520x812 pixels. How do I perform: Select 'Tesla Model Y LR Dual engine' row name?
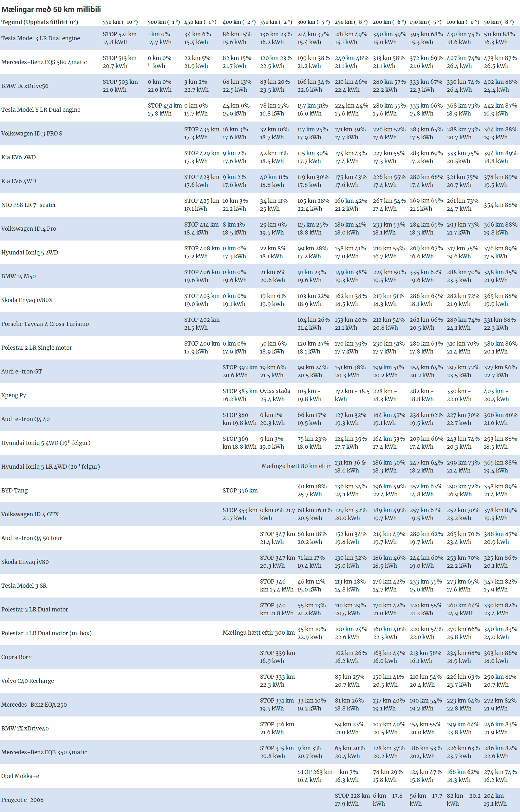coord(41,109)
